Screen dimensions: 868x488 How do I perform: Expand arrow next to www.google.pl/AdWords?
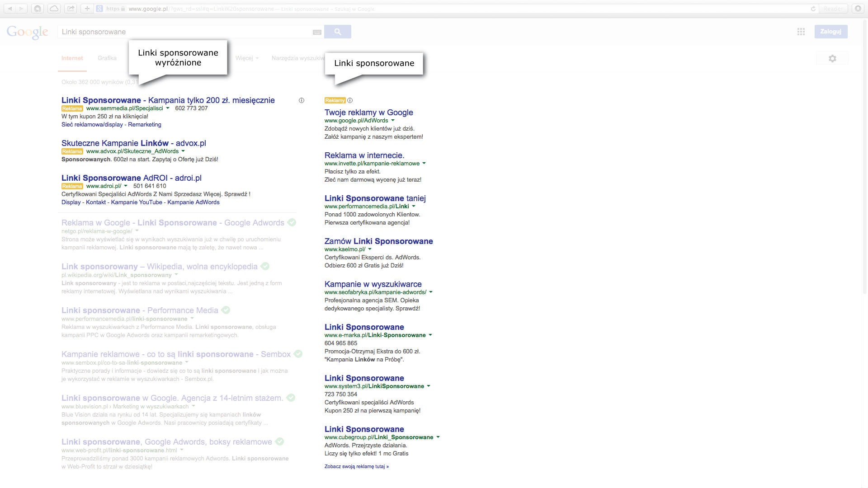393,121
